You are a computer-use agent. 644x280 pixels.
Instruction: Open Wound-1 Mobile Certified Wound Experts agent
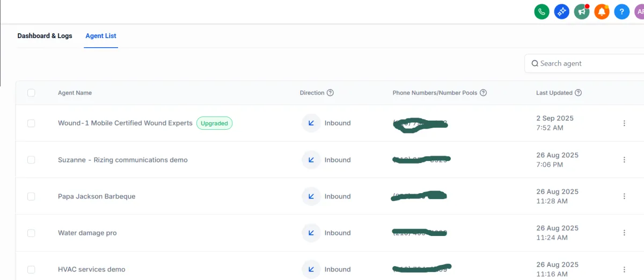pos(125,123)
